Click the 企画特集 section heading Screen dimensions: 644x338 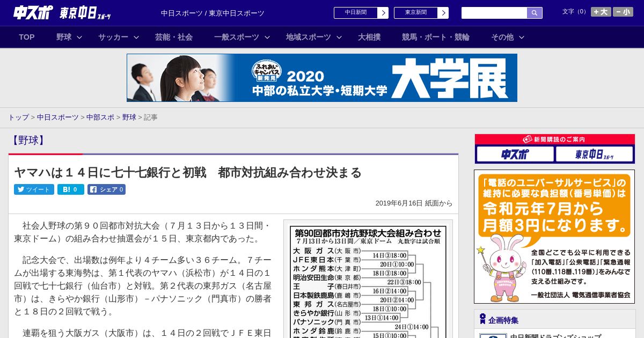click(503, 320)
